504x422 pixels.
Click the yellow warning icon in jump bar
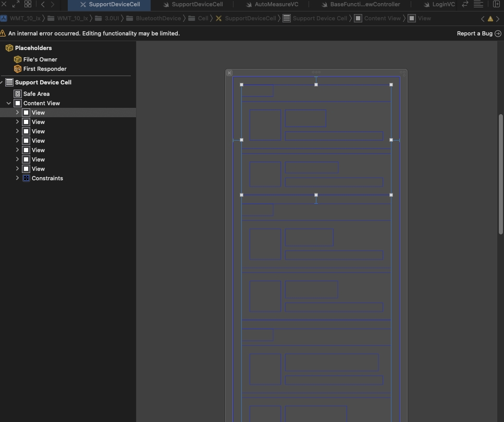coord(490,19)
